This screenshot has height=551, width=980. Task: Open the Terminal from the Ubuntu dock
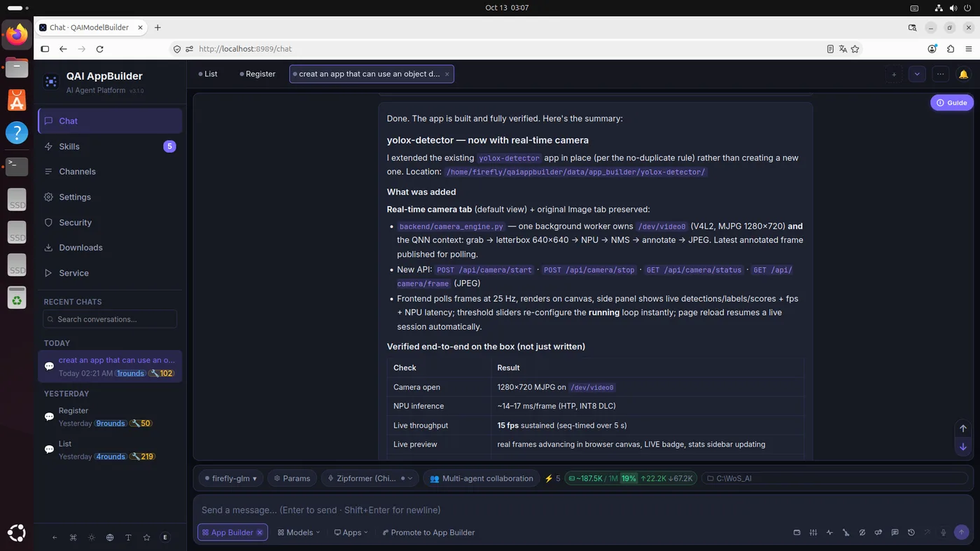pos(17,166)
